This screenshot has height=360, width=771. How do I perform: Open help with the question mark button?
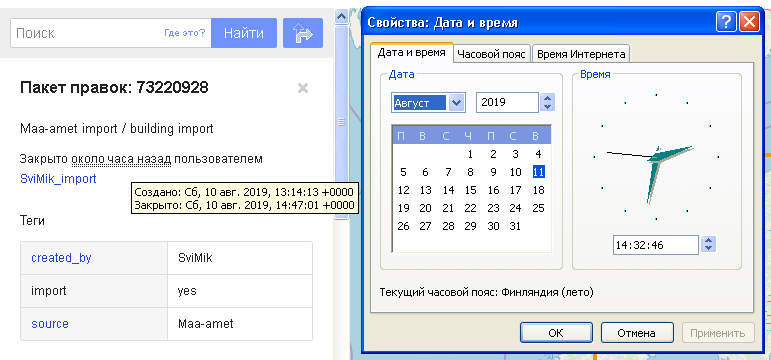[726, 23]
